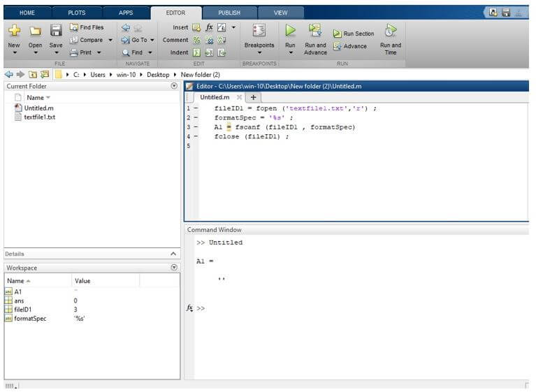
Task: Click the Run and Time icon
Action: coord(390,31)
